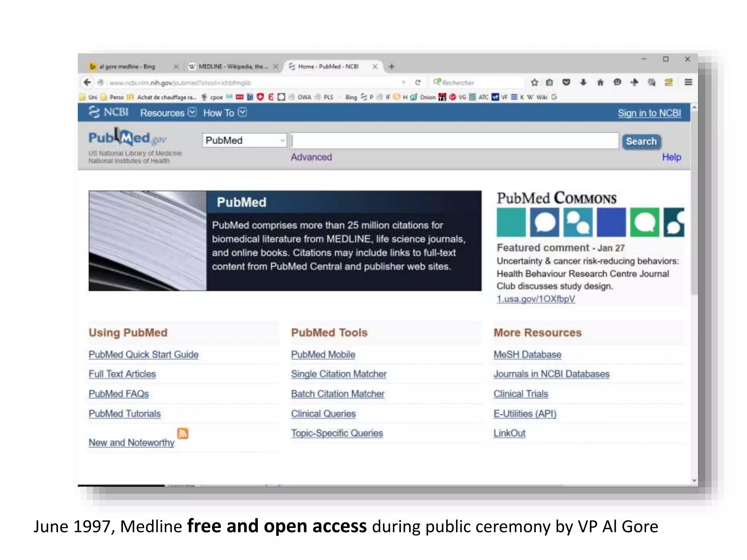
Task: Go to browser home page icon
Action: tap(600, 82)
